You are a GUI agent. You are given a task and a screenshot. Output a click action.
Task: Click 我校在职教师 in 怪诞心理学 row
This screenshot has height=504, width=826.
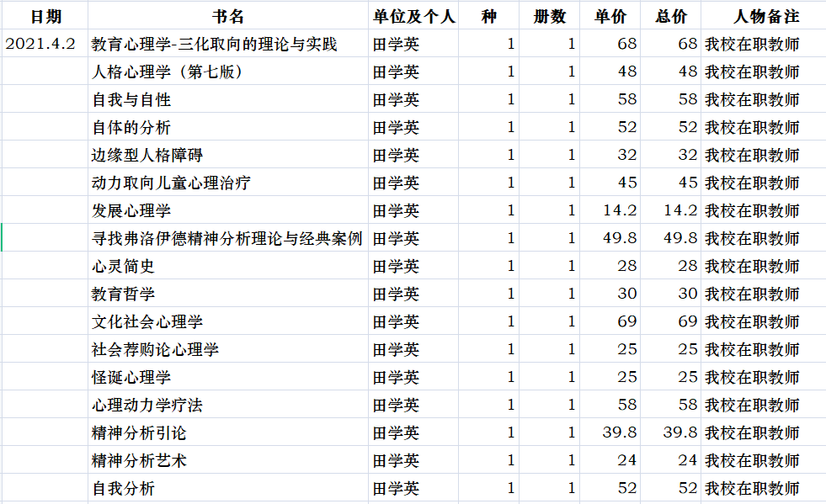click(x=764, y=377)
